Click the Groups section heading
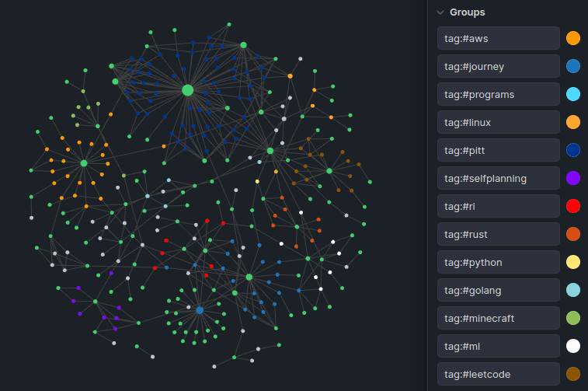Screen dimensions: 588x391 [468, 12]
